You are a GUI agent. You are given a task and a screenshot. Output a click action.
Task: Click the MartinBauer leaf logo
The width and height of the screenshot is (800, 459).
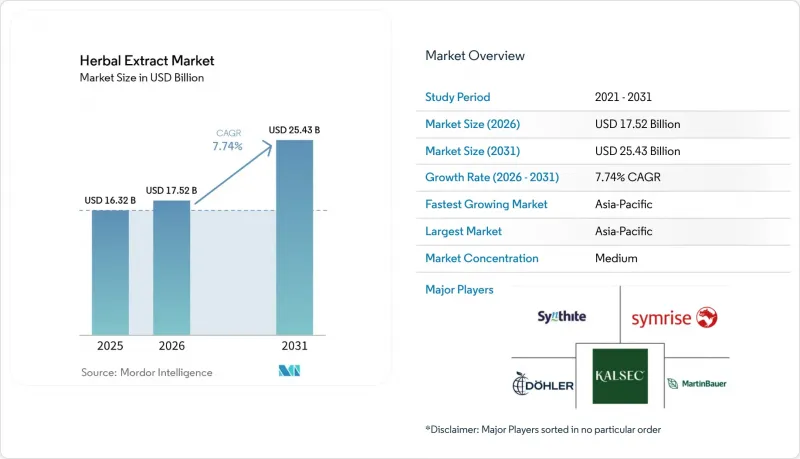pyautogui.click(x=696, y=384)
